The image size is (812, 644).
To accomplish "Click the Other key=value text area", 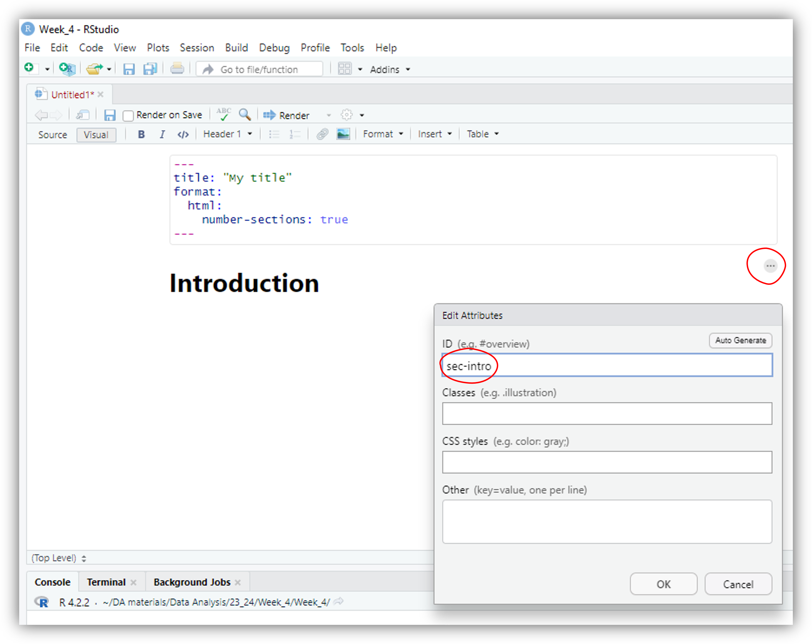I will (607, 521).
